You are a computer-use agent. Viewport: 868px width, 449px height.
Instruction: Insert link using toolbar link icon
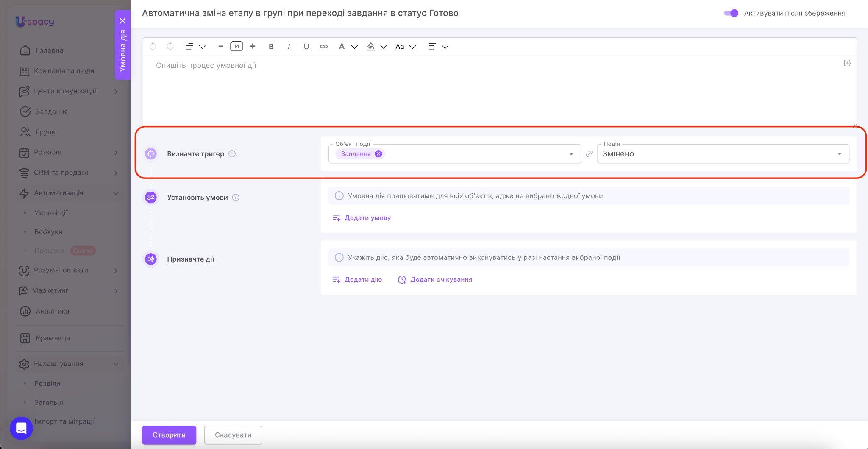point(324,47)
